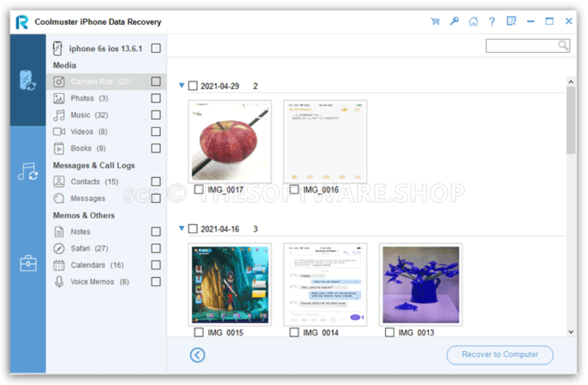
Task: Tick the Contacts category checkbox
Action: [156, 181]
